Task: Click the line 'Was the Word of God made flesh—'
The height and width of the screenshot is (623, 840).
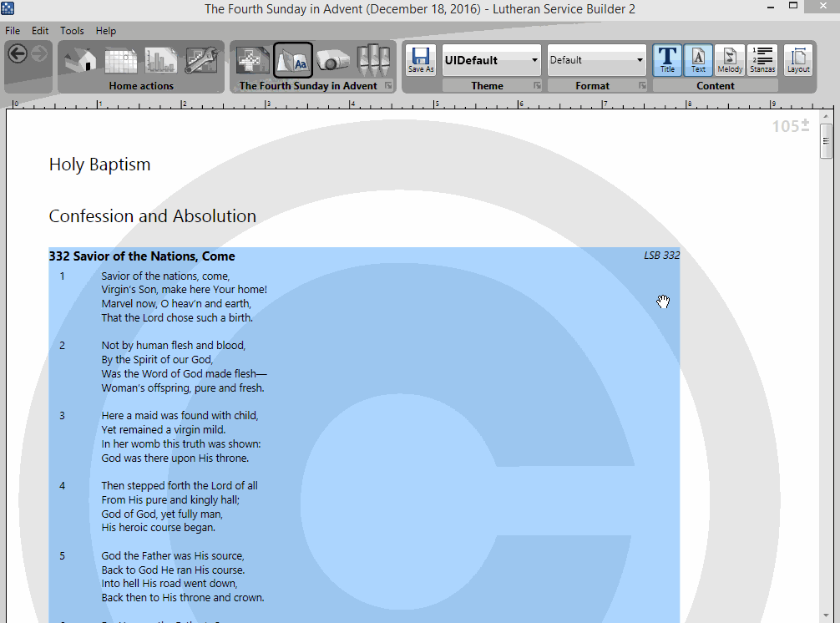Action: point(185,374)
